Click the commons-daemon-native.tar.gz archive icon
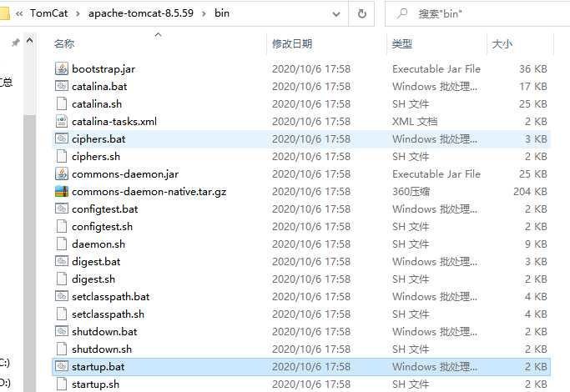 pos(62,191)
